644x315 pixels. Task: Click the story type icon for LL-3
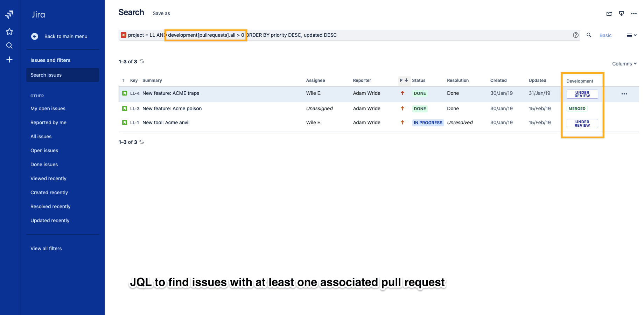(x=124, y=108)
